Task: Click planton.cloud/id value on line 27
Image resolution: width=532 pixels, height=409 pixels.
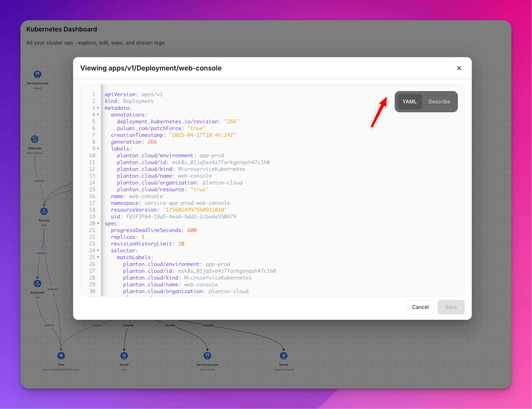Action: pos(227,271)
